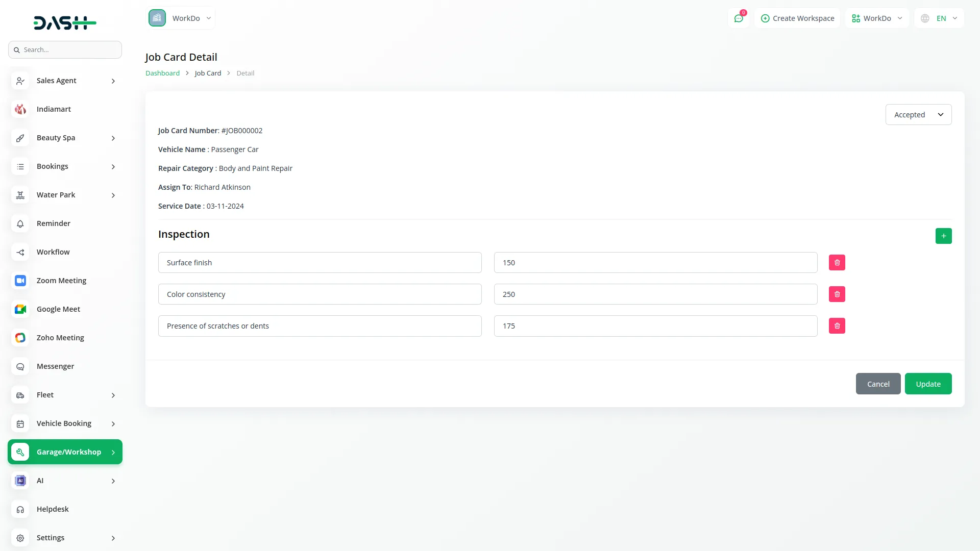Delete the Surface finish inspection row
Screen dimensions: 980x551
coord(837,263)
